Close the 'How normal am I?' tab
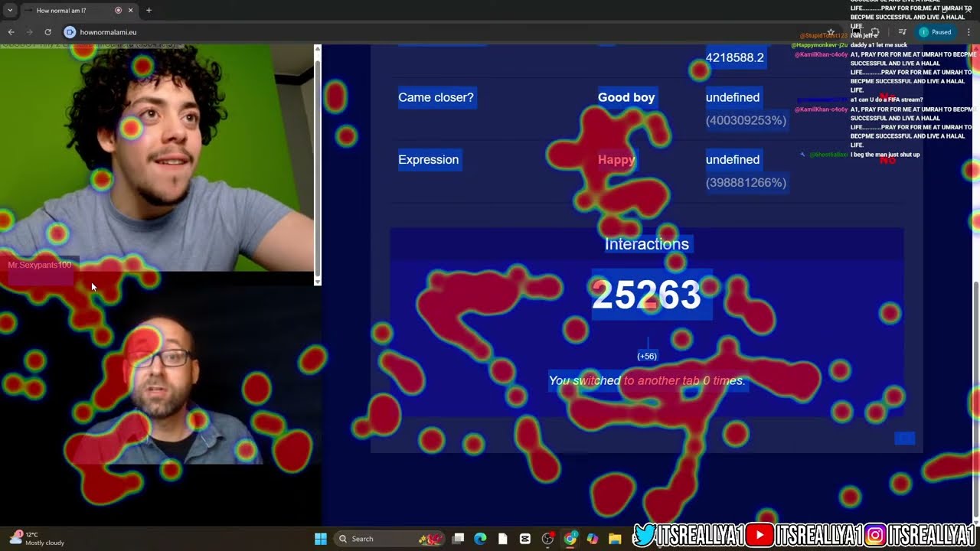 click(130, 11)
